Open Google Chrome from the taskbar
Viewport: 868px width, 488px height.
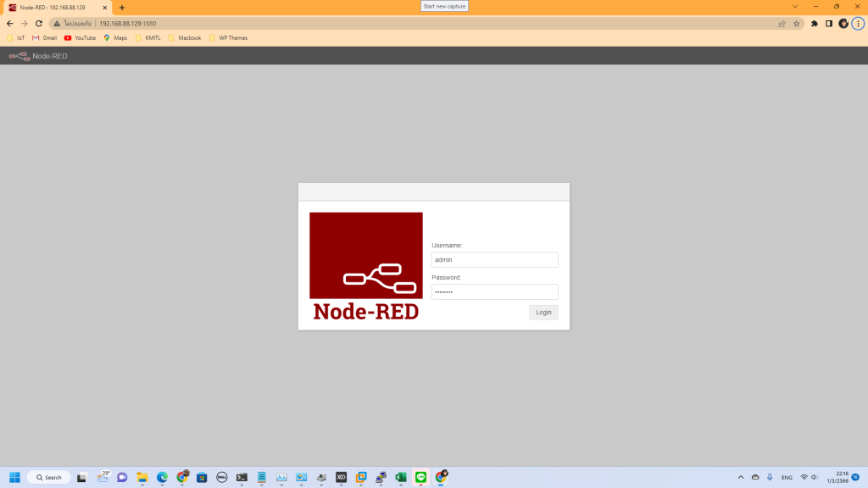pos(180,477)
